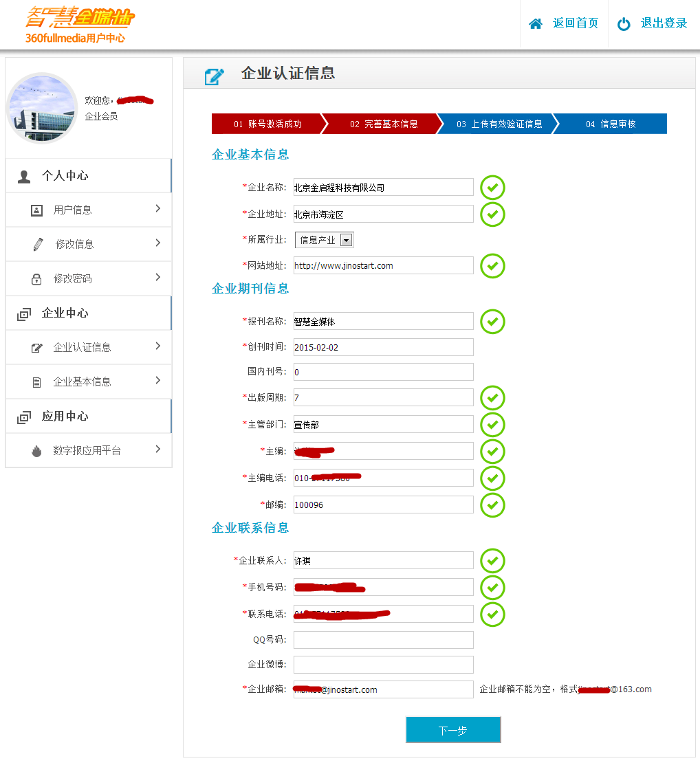The width and height of the screenshot is (700, 763).
Task: Open 数字报应用平台 sidebar link
Action: [89, 451]
